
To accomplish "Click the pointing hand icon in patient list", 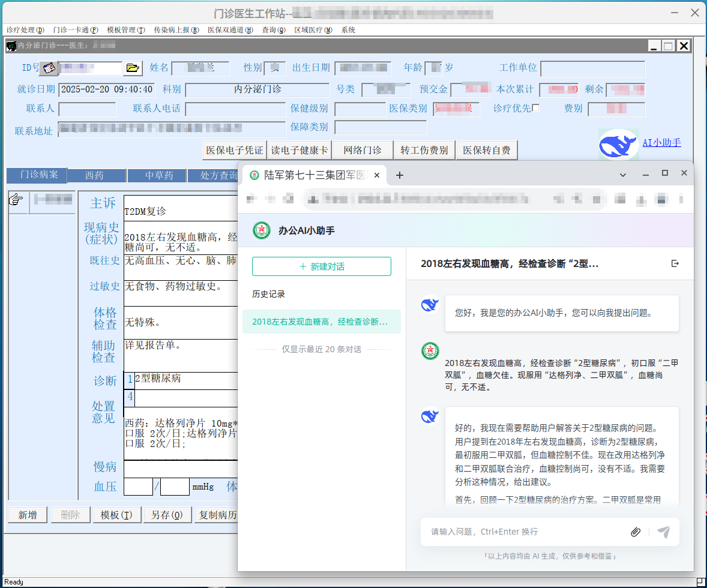I will click(16, 199).
